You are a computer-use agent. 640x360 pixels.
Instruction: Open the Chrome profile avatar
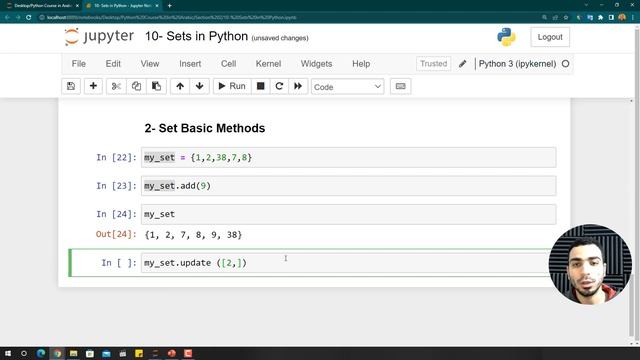point(622,18)
